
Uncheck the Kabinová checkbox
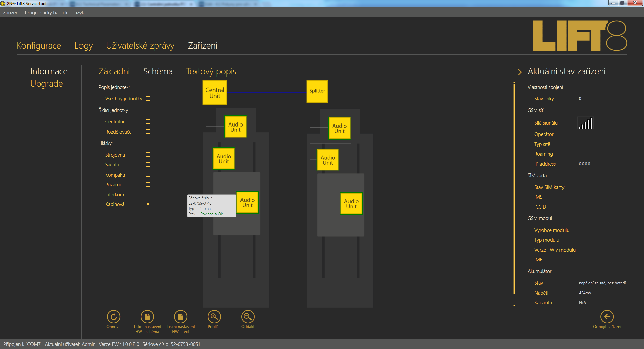(148, 204)
